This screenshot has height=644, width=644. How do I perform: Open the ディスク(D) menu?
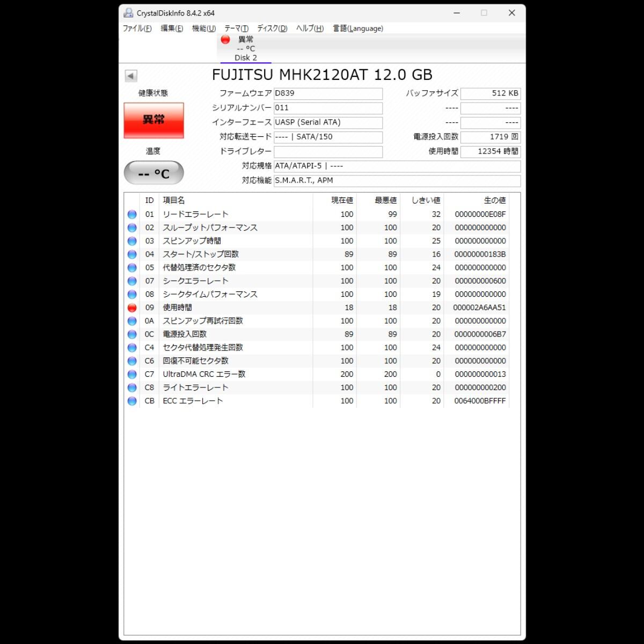tap(272, 28)
